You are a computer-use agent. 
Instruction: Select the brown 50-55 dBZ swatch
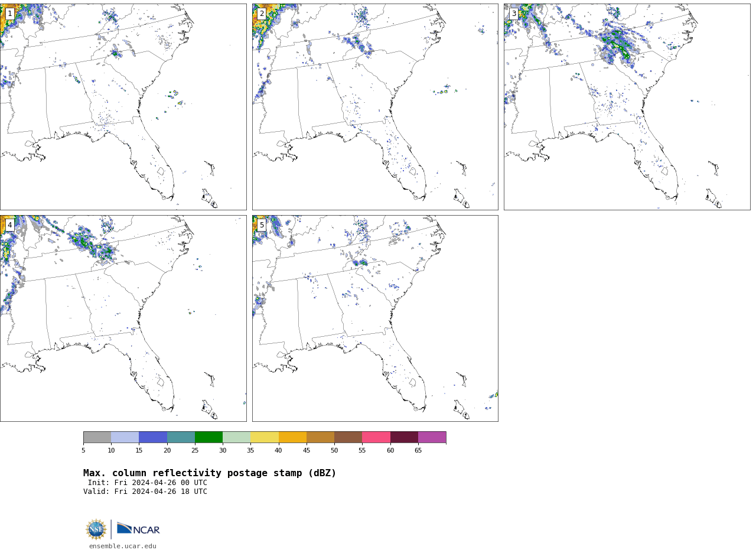click(348, 437)
